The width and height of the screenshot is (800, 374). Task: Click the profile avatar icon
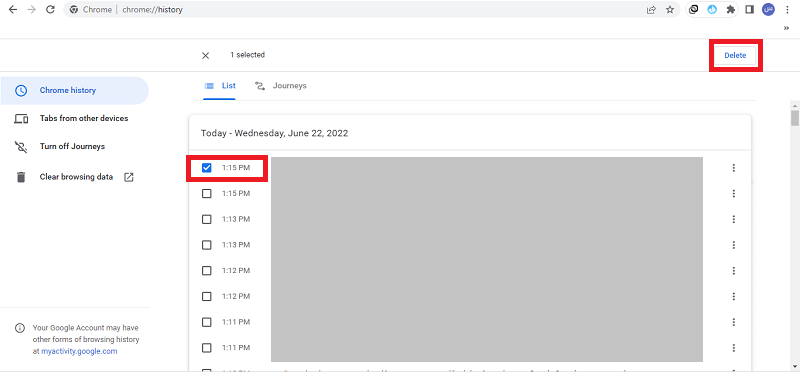768,10
